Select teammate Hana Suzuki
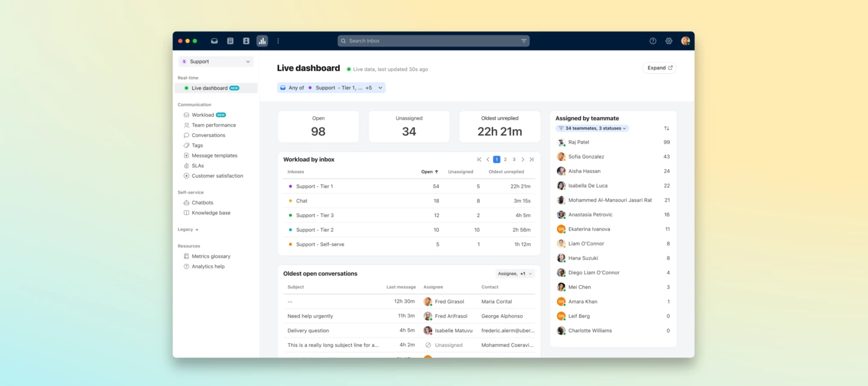Screen dimensions: 868x386 (613, 258)
